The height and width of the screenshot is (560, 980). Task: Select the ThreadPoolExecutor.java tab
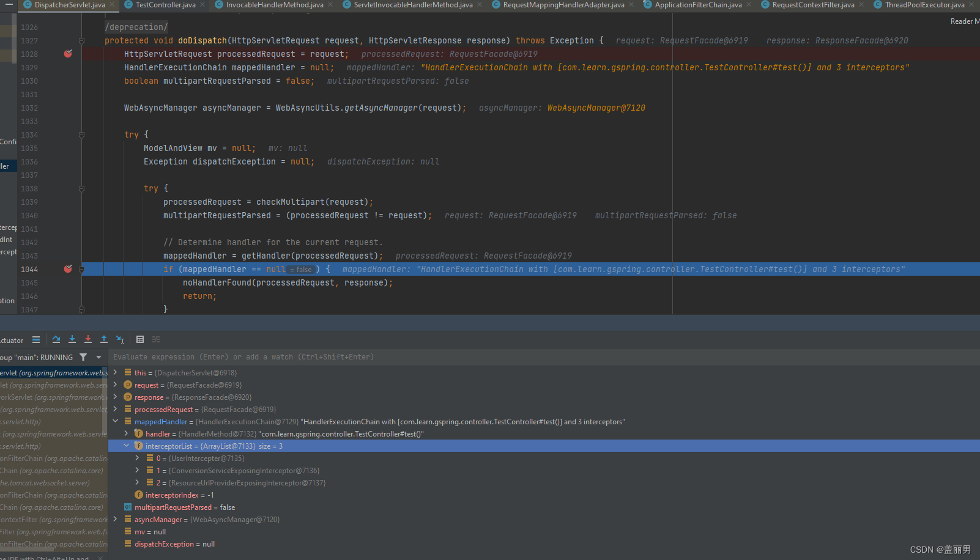coord(924,5)
